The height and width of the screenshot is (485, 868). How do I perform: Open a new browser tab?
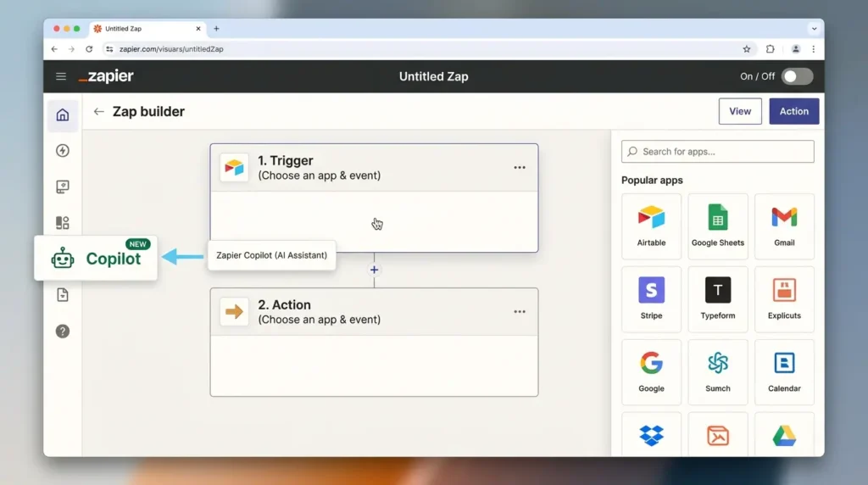click(216, 29)
